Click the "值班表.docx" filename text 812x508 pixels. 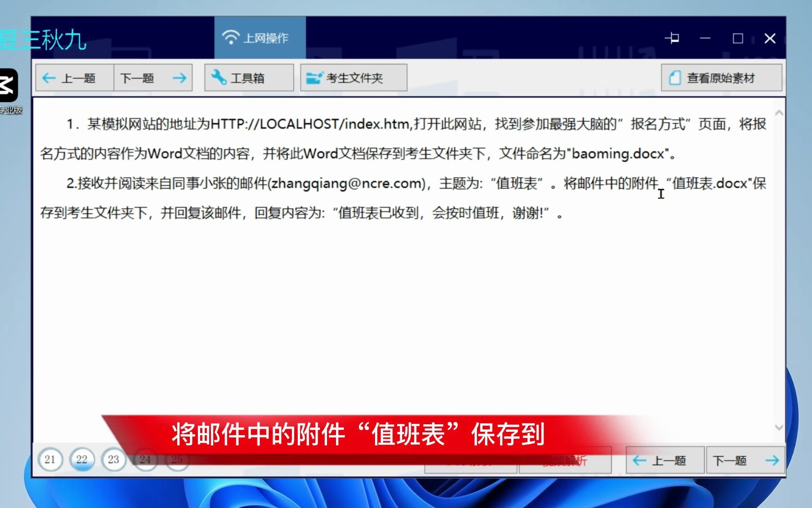[x=710, y=183]
